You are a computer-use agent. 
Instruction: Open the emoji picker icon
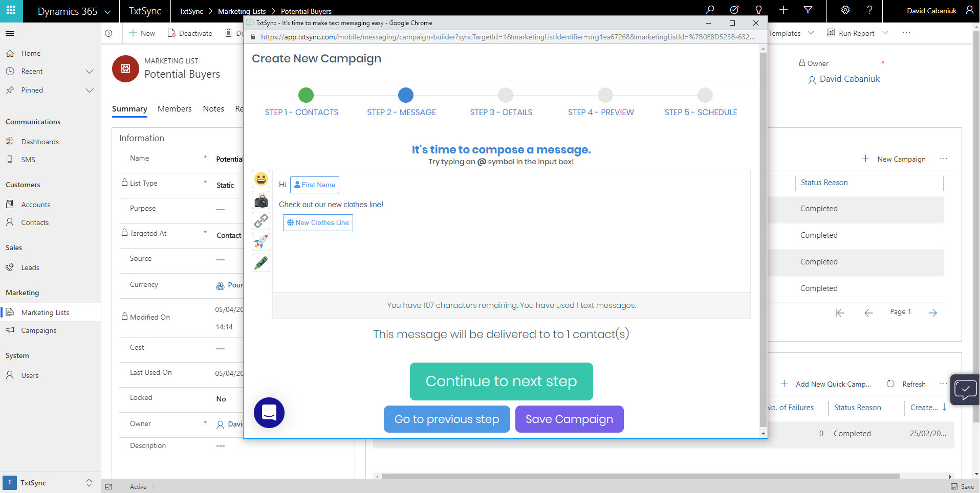coord(261,179)
